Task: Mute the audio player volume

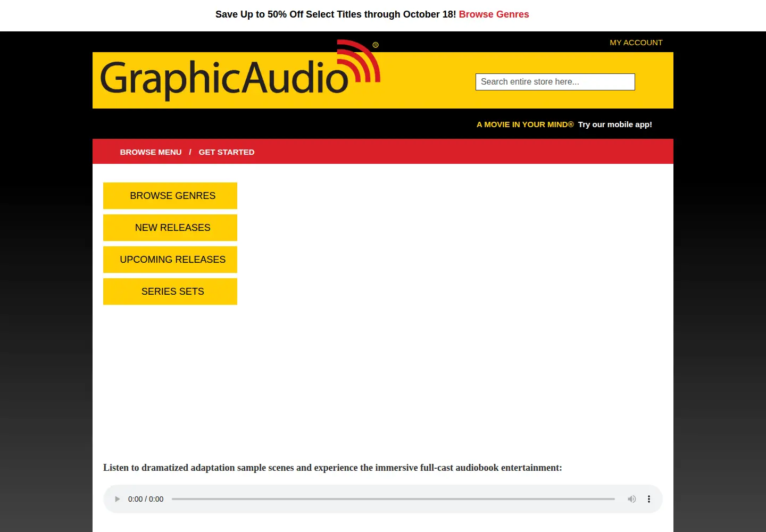Action: point(631,499)
